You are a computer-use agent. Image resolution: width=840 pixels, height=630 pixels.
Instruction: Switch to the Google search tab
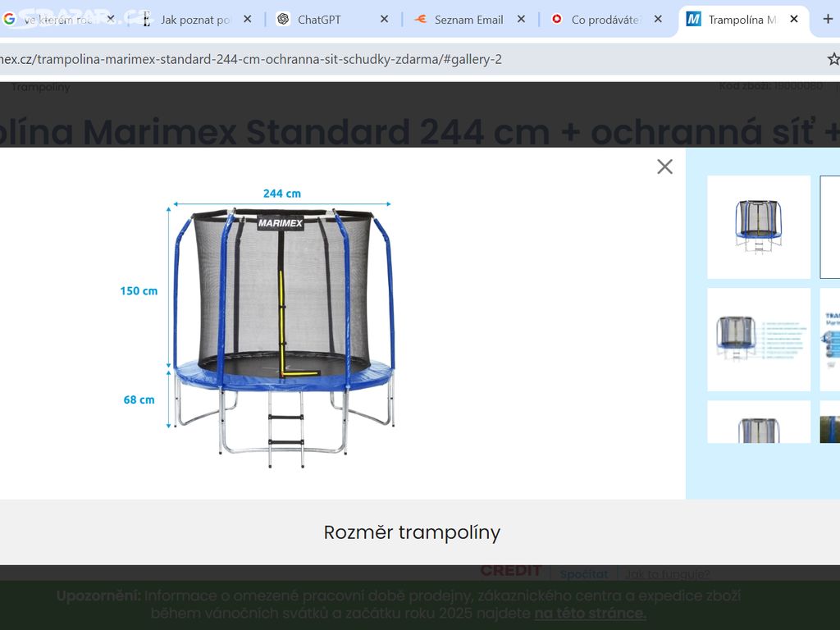(58, 20)
